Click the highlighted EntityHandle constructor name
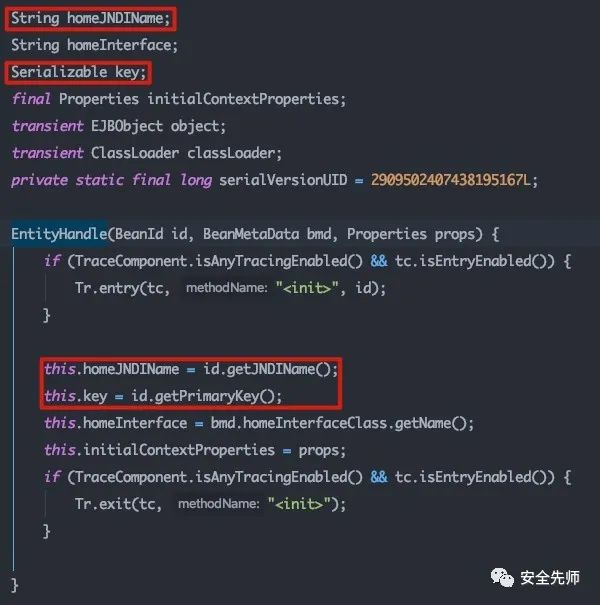The height and width of the screenshot is (605, 600). (59, 234)
